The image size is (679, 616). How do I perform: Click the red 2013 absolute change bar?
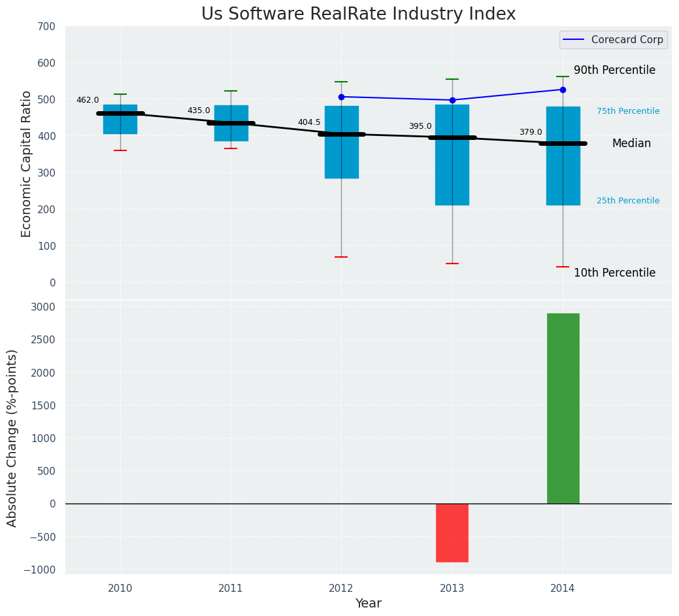(452, 532)
